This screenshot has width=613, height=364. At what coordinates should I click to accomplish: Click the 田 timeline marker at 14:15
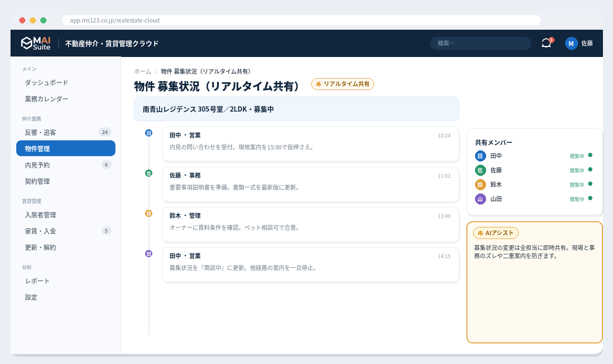click(x=149, y=253)
